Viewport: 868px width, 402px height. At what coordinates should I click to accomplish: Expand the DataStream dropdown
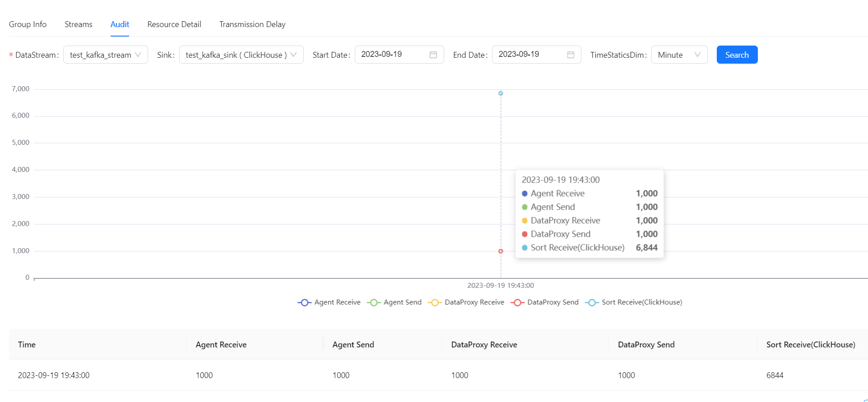pos(106,55)
